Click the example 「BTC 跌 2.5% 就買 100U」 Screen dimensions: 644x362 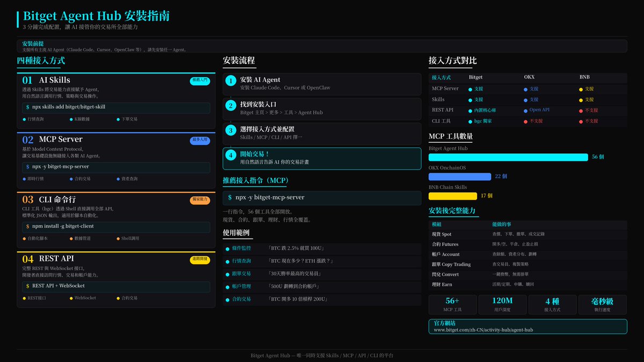point(295,248)
